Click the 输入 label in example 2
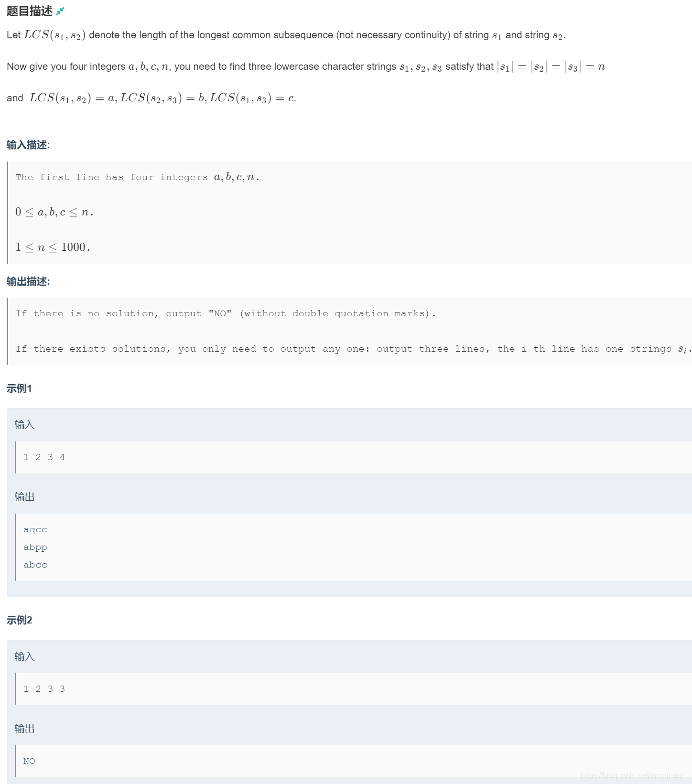The image size is (692, 784). pyautogui.click(x=24, y=656)
